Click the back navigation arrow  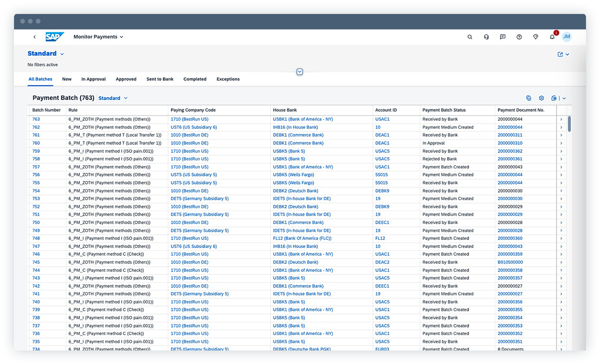pyautogui.click(x=35, y=36)
